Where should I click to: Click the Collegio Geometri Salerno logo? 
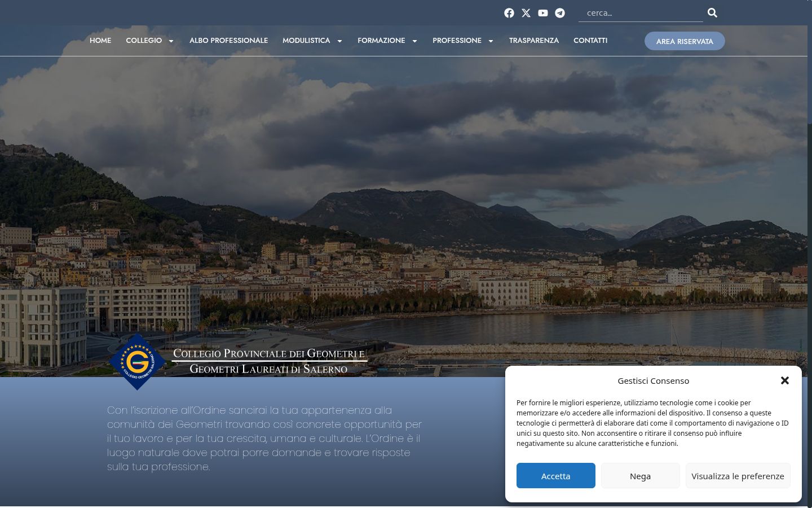coord(137,361)
